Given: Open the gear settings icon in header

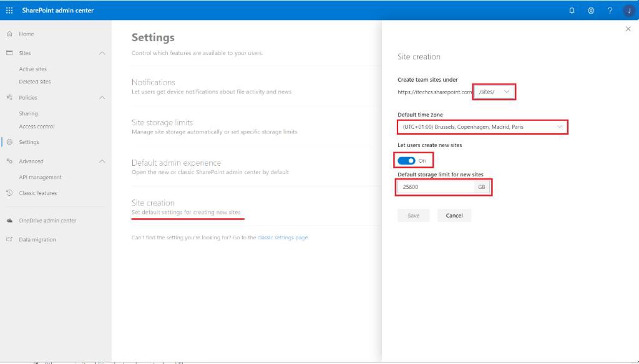Looking at the screenshot, I should (x=591, y=11).
